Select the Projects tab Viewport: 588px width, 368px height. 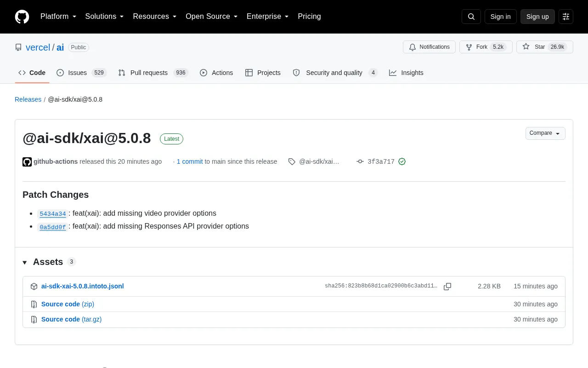coord(263,73)
